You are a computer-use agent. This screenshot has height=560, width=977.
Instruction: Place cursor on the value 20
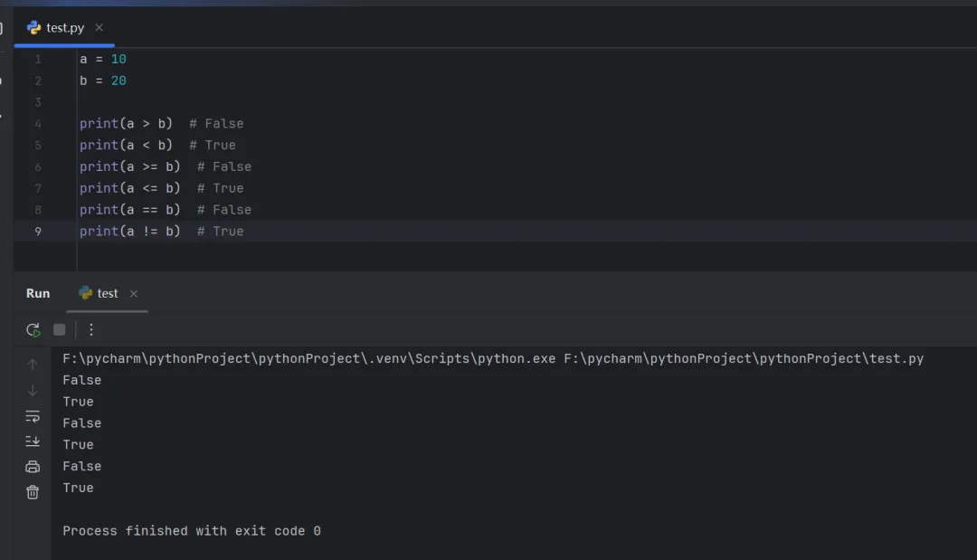coord(119,81)
